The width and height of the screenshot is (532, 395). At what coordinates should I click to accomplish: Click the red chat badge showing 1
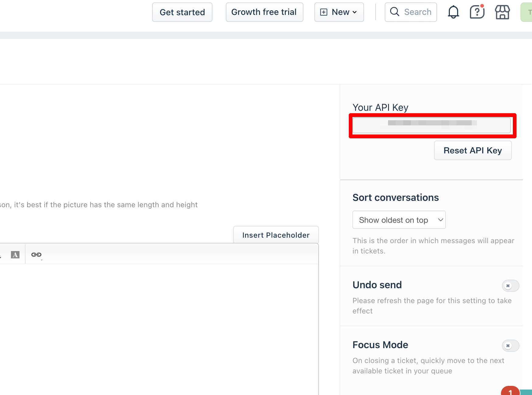[x=510, y=391]
